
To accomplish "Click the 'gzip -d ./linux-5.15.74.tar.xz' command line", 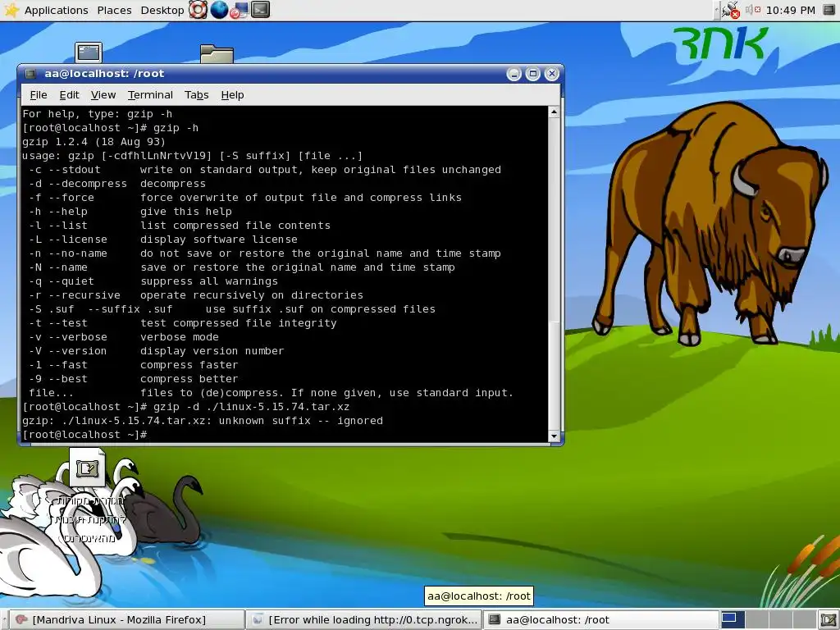I will click(x=186, y=407).
